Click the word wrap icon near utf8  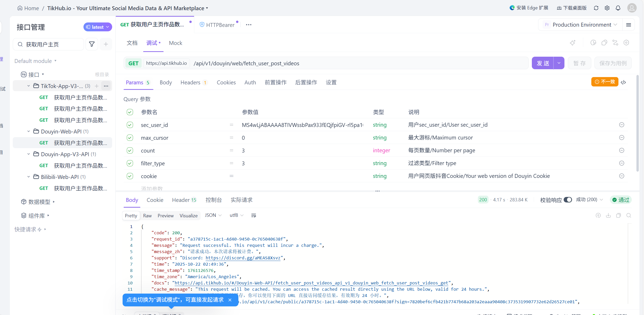[254, 215]
